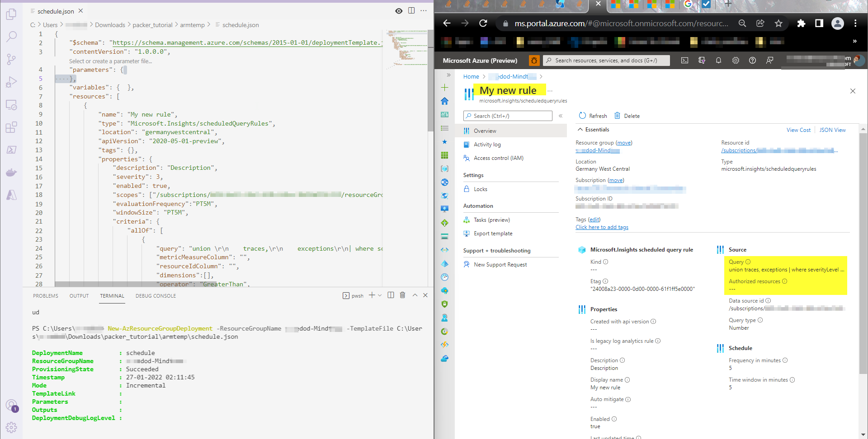The image size is (868, 439).
Task: Click the Home breadcrumb link
Action: click(x=471, y=77)
